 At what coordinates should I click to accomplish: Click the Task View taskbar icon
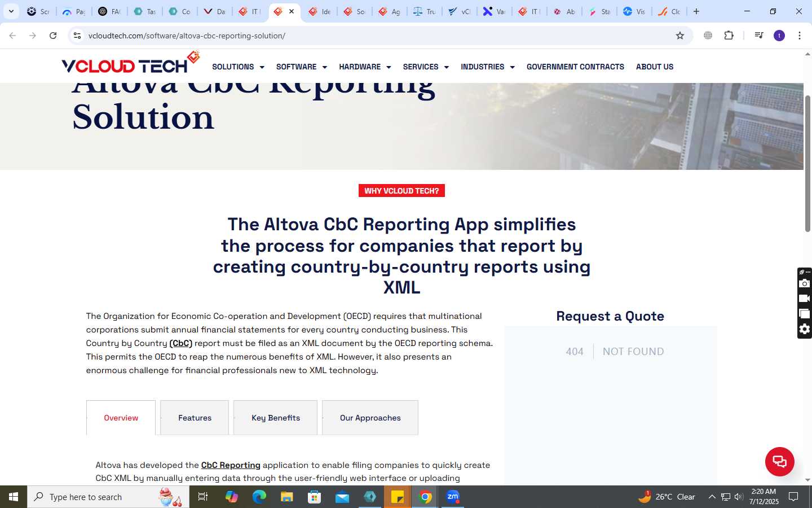[203, 497]
